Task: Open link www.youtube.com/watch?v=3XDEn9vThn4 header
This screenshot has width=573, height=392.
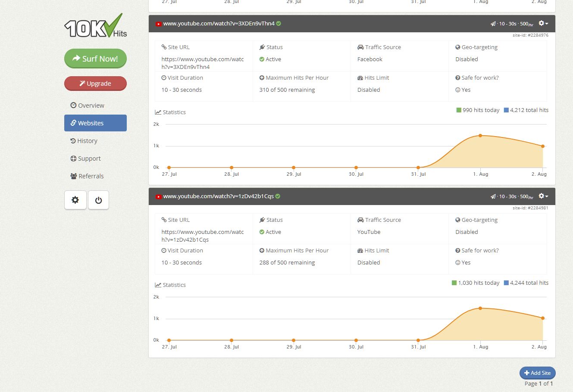Action: (x=219, y=24)
